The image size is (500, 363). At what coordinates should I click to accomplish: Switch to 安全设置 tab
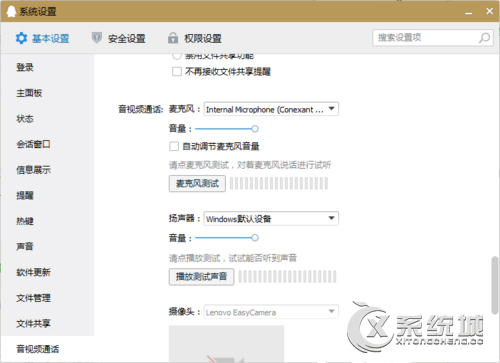118,38
